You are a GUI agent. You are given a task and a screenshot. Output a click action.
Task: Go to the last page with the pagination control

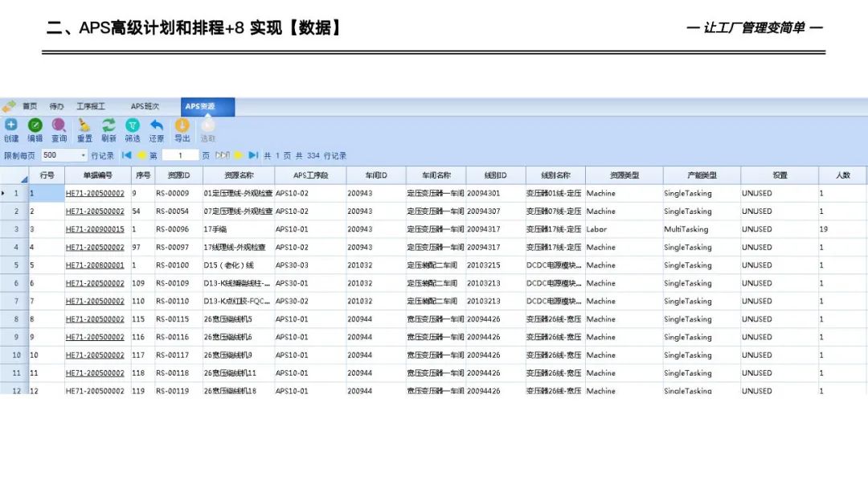pyautogui.click(x=253, y=154)
